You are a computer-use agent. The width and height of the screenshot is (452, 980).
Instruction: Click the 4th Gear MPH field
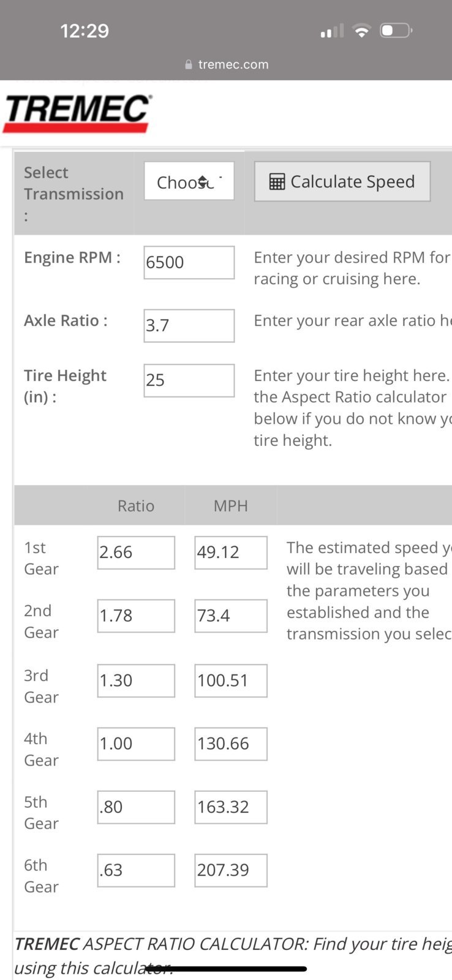pyautogui.click(x=231, y=744)
